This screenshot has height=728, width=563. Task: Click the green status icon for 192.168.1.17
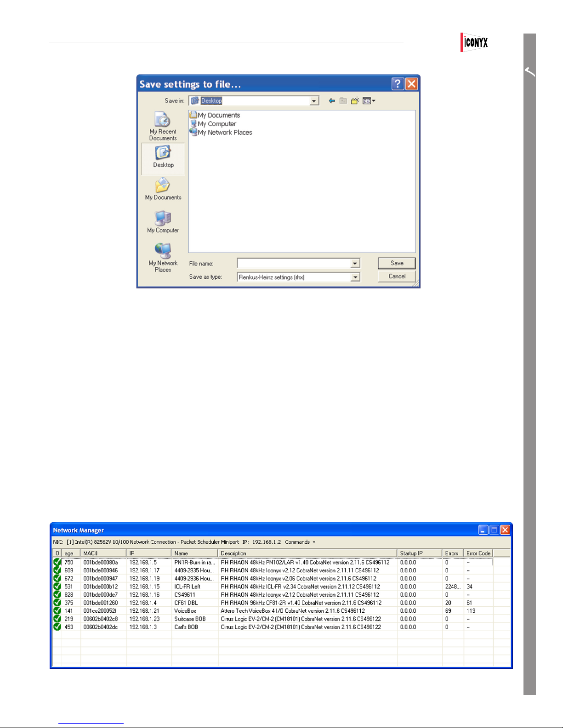(57, 570)
